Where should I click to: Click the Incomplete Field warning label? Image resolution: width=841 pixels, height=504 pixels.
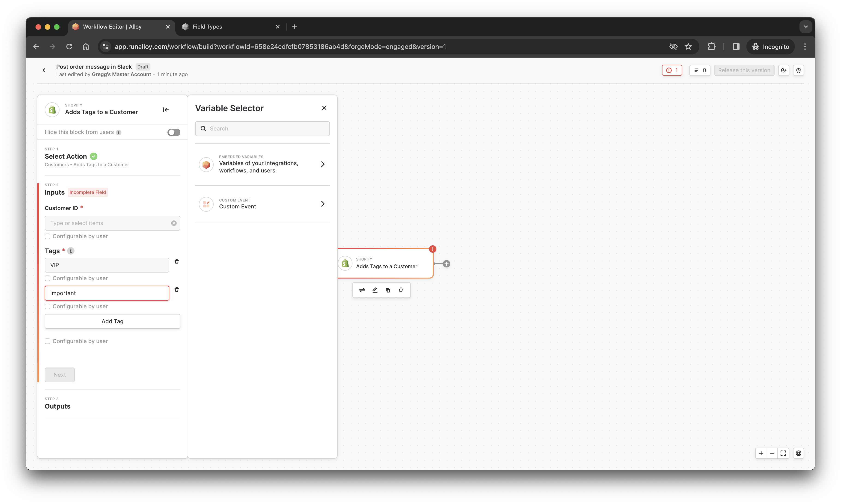[88, 192]
